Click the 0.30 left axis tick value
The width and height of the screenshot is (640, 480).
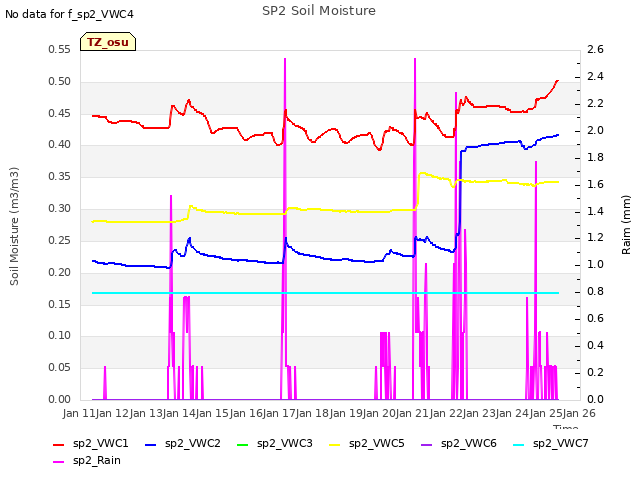[60, 209]
